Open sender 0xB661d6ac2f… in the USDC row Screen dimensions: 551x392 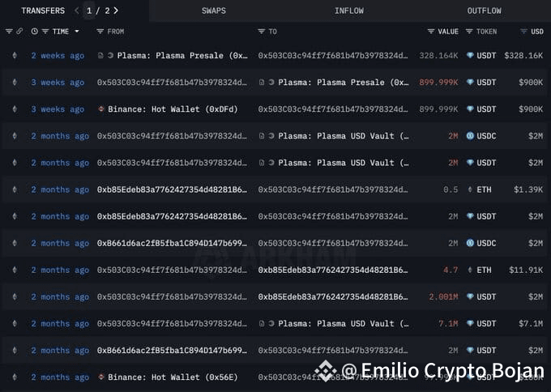[x=172, y=243]
